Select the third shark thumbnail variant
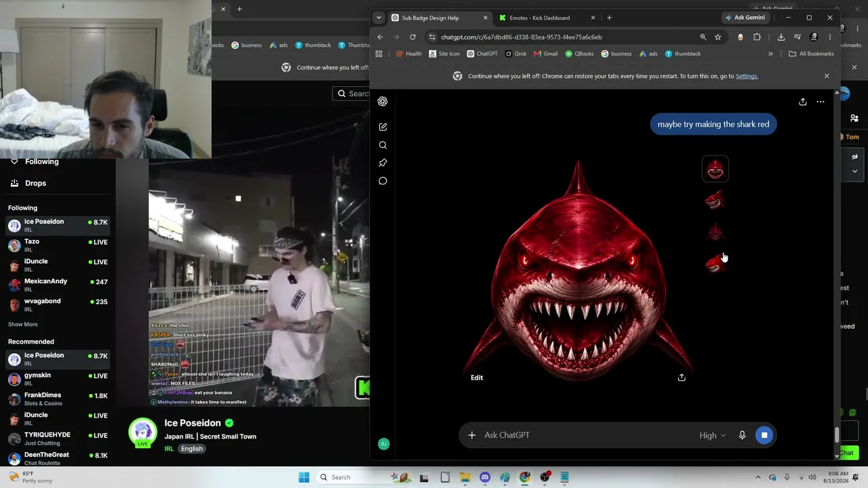868x488 pixels. (715, 232)
